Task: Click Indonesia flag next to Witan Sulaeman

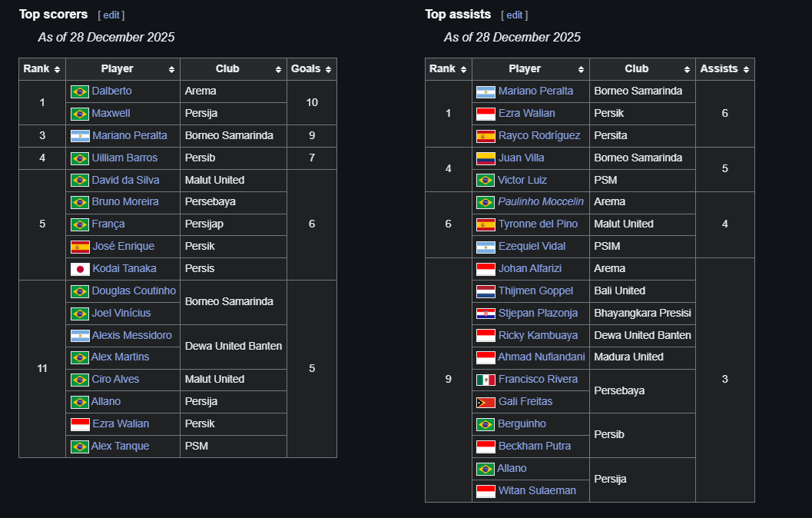Action: coord(486,491)
